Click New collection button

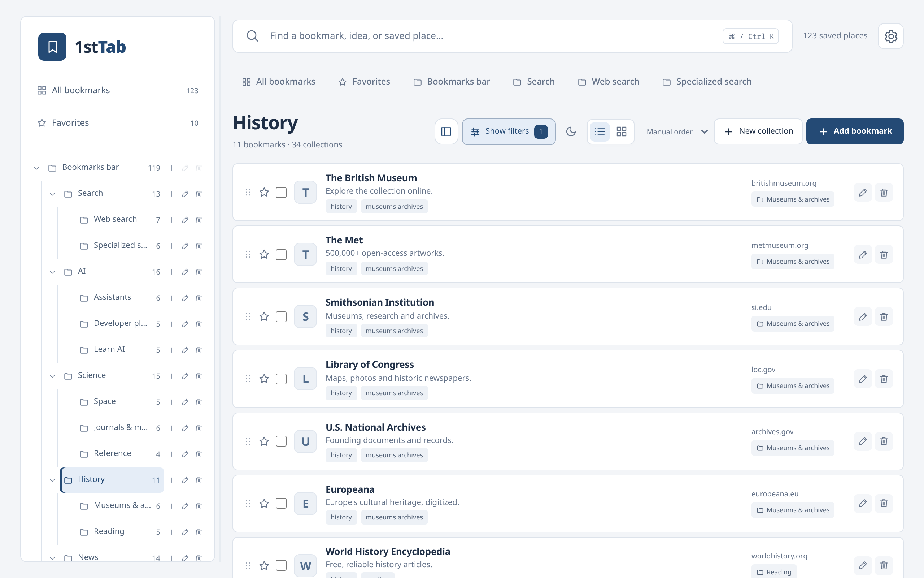(758, 131)
